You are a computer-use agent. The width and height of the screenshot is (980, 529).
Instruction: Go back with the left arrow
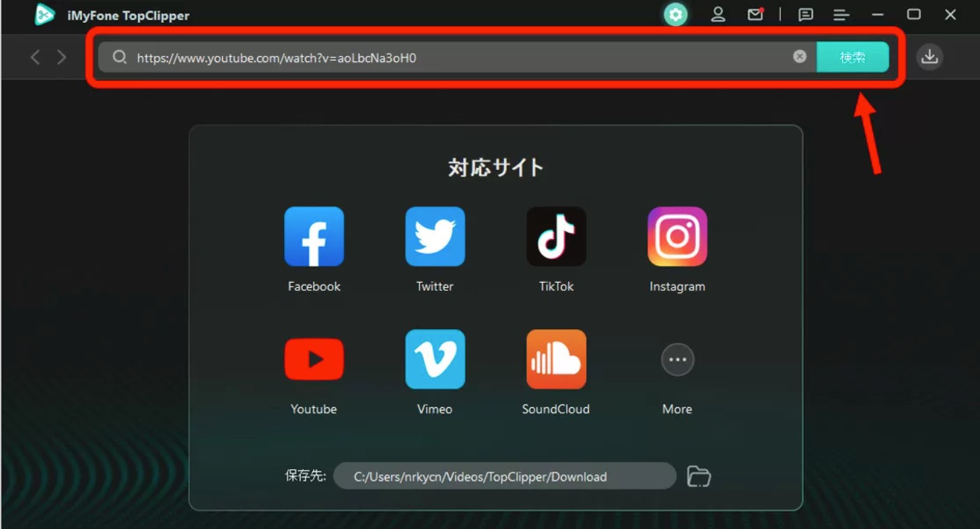(35, 57)
